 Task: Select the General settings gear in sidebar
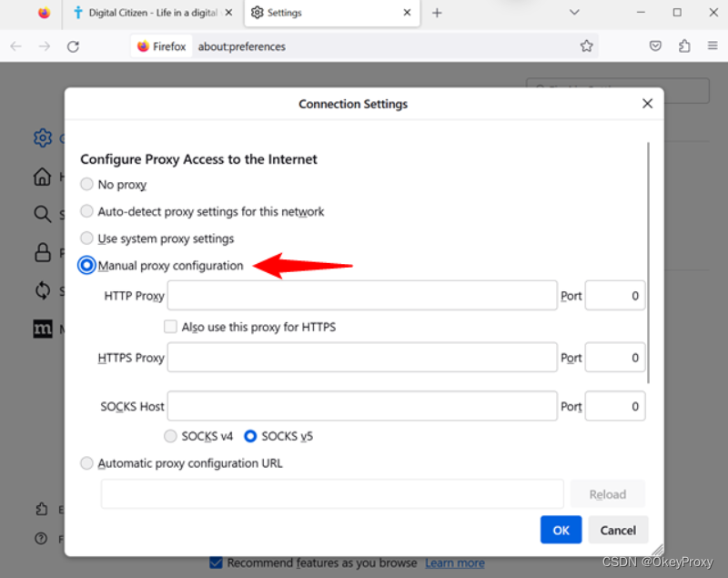click(x=42, y=137)
